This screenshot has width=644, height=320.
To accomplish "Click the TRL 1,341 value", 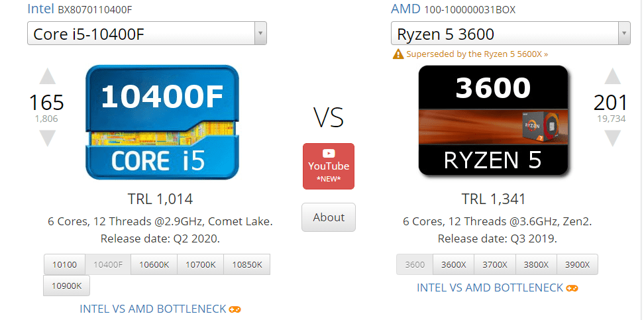I will pyautogui.click(x=494, y=199).
